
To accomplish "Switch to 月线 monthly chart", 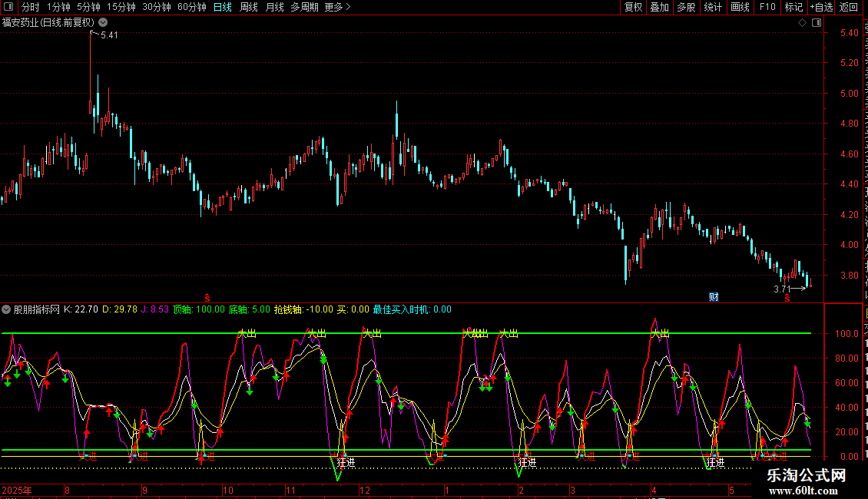I will pos(274,7).
